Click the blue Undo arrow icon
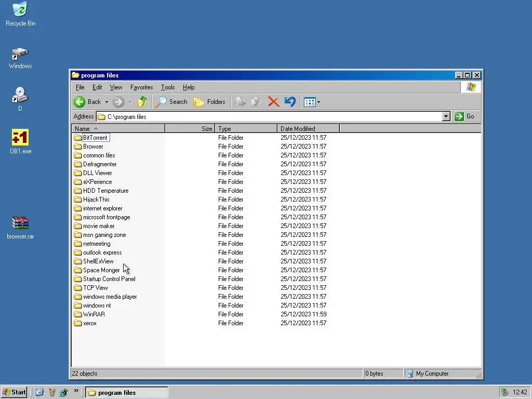The image size is (532, 399). click(x=290, y=102)
